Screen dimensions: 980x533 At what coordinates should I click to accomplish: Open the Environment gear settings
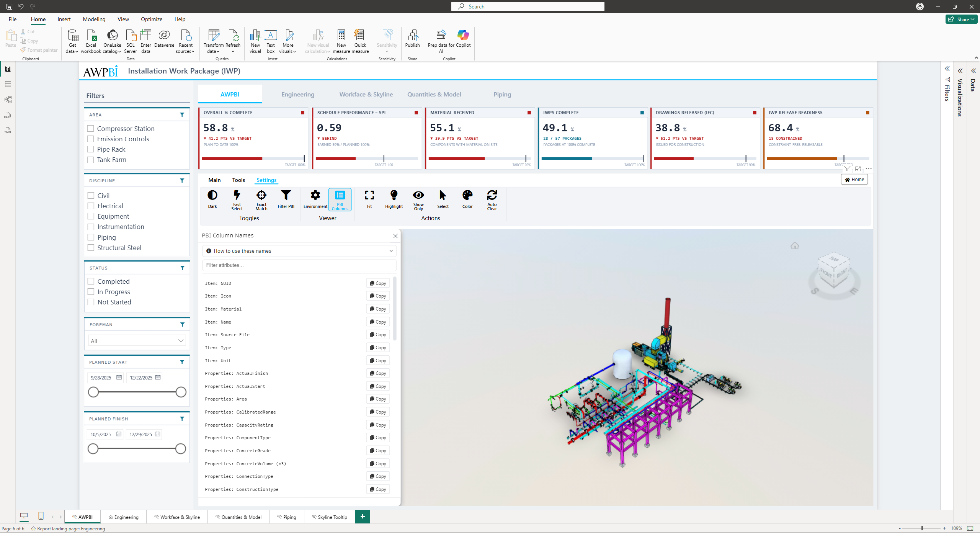(315, 199)
